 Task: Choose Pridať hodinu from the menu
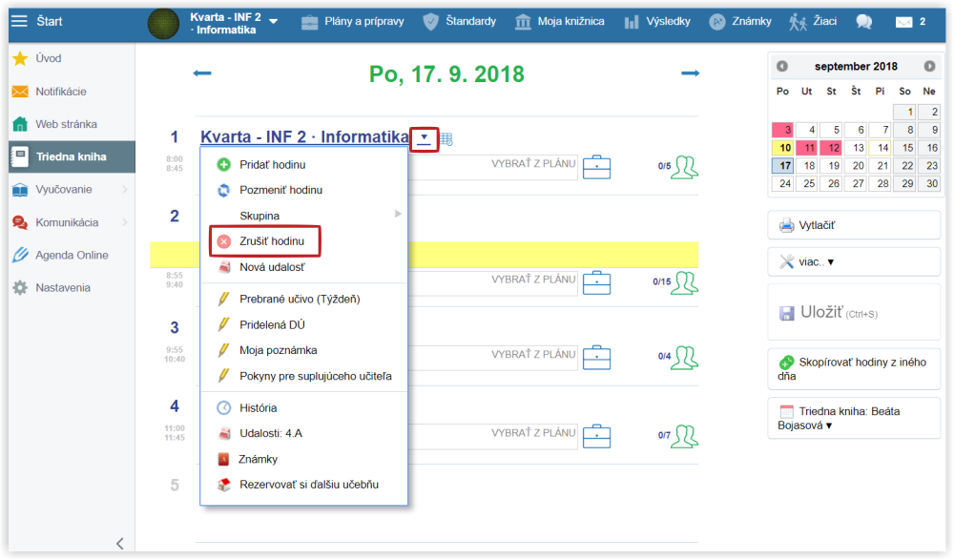click(304, 164)
